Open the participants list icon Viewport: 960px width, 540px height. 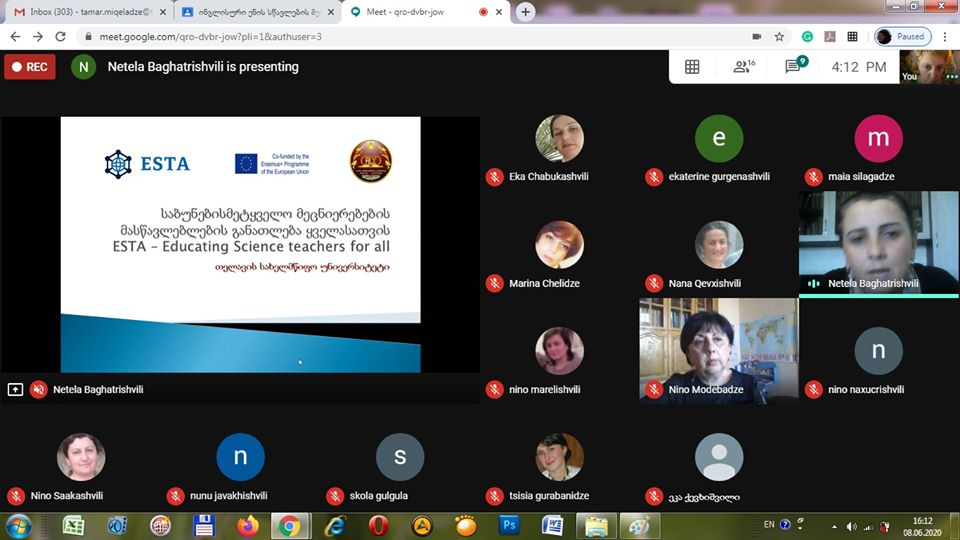tap(743, 67)
